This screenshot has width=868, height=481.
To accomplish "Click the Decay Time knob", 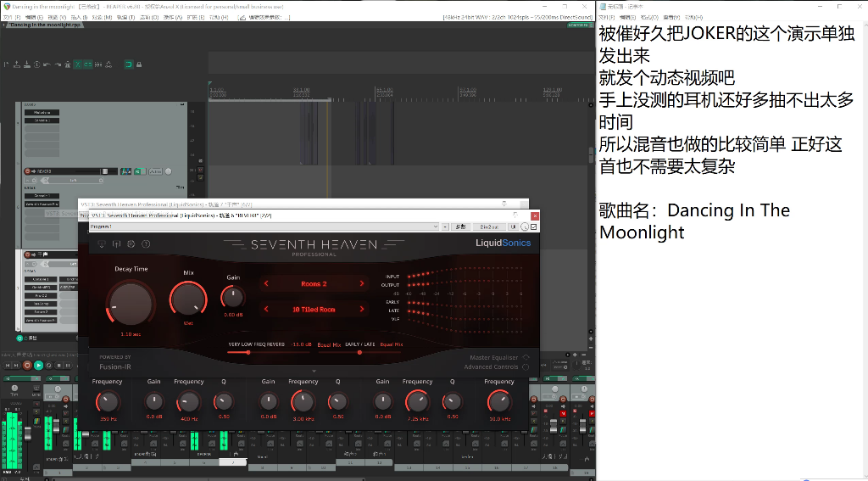I will point(131,304).
